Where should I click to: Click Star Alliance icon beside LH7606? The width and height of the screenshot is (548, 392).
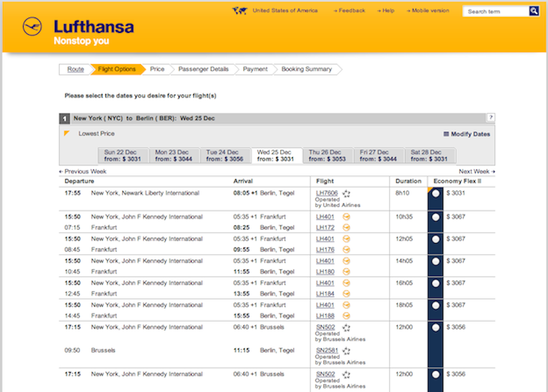tap(346, 194)
